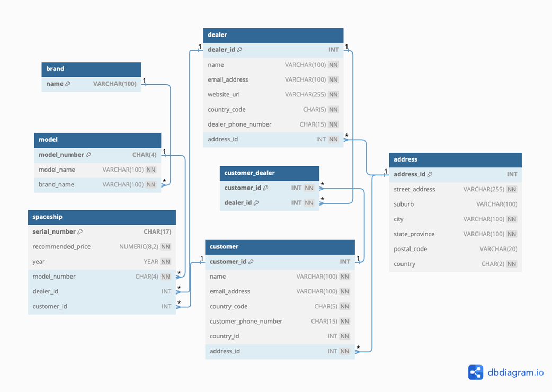Viewport: 552px width, 392px height.
Task: Click the key icon beside serial_number in spaceship table
Action: [79, 231]
